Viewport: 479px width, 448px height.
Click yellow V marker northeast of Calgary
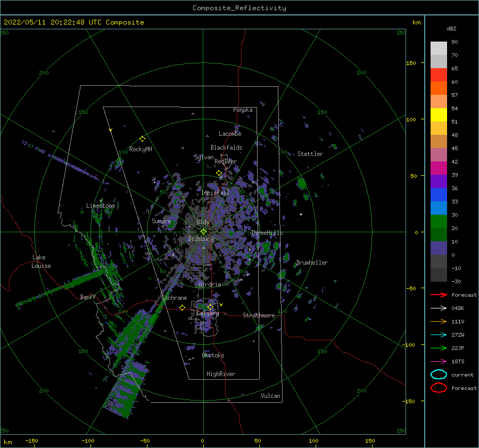tap(221, 305)
